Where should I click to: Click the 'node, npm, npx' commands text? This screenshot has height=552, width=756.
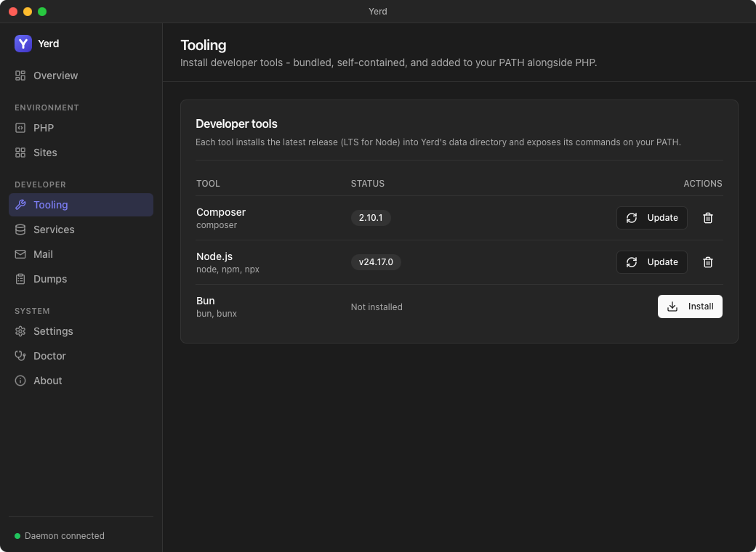(x=228, y=269)
